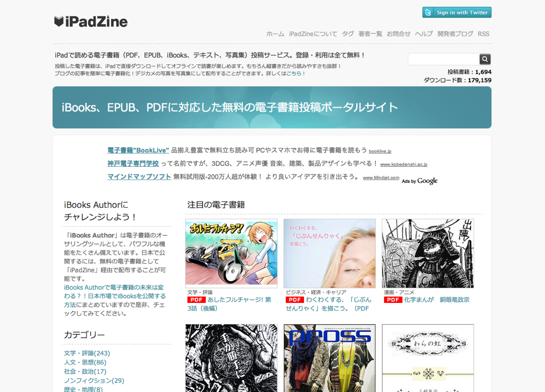Screen dimensions: 545x392
Task: Open the PROSS magazine cover thumbnail
Action: [x=330, y=358]
